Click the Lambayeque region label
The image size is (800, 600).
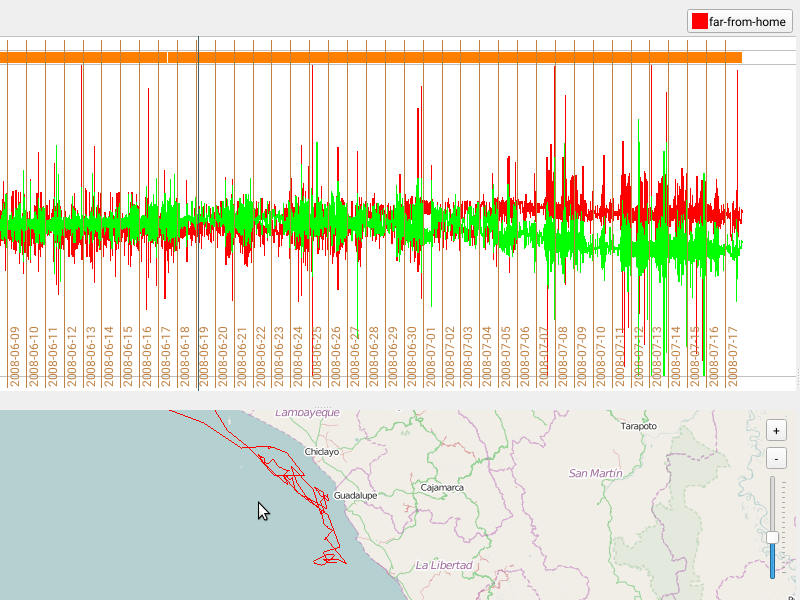click(x=307, y=413)
